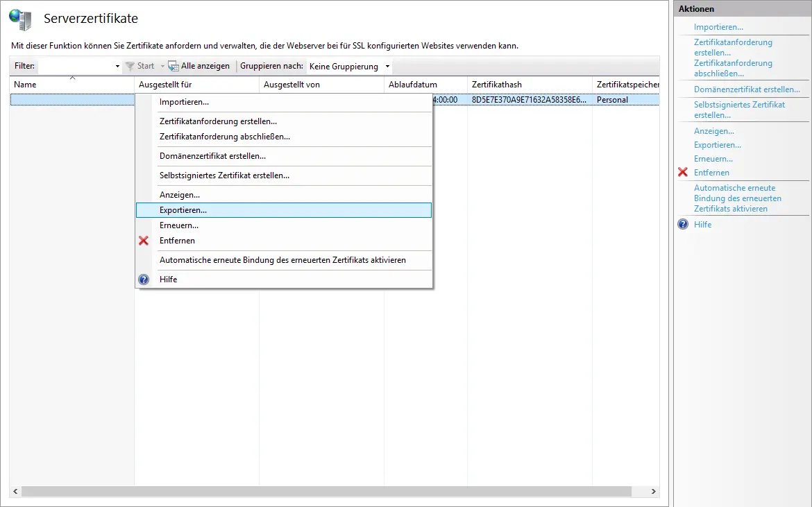Click Exportieren... link in Aktionen pane
The width and height of the screenshot is (812, 507).
coord(717,145)
